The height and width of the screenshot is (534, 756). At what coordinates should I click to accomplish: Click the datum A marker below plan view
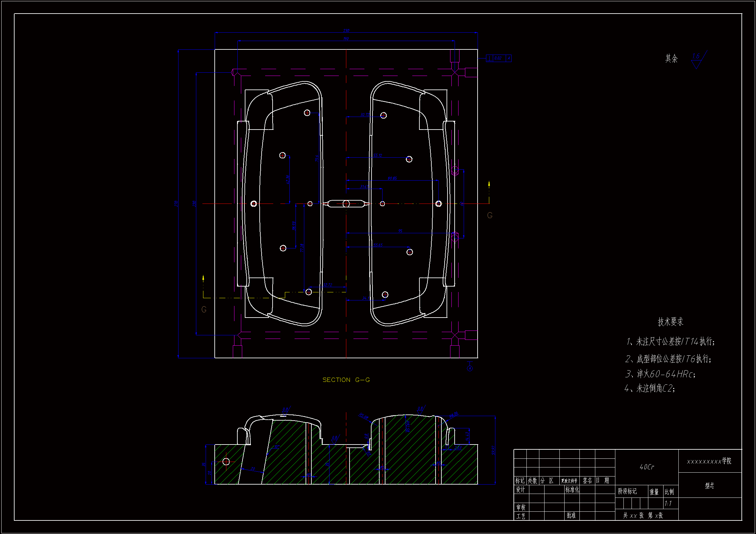tap(470, 368)
